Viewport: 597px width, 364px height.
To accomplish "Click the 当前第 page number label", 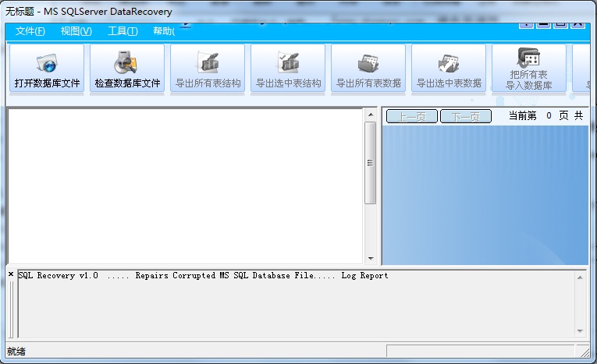I will coord(522,115).
